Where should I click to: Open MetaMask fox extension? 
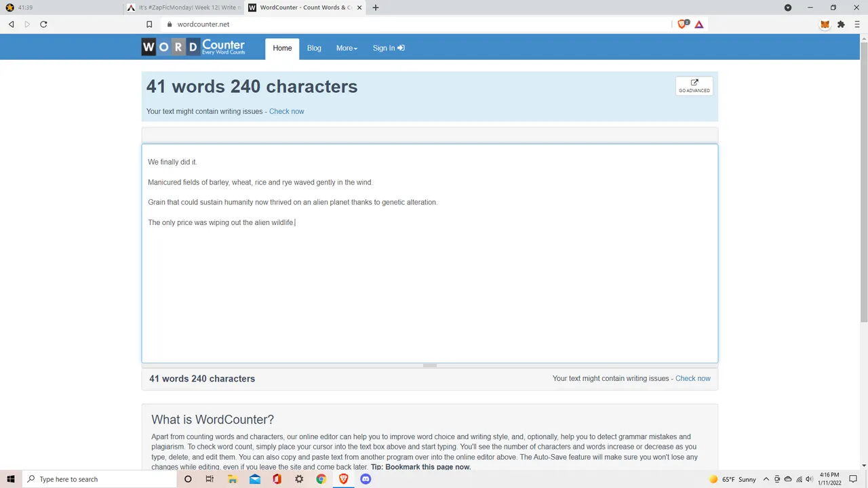coord(825,24)
